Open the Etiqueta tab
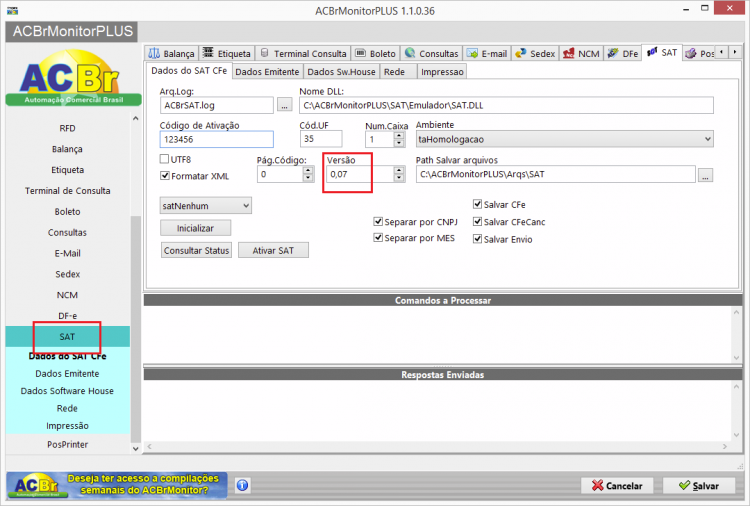This screenshot has height=506, width=750. point(227,54)
